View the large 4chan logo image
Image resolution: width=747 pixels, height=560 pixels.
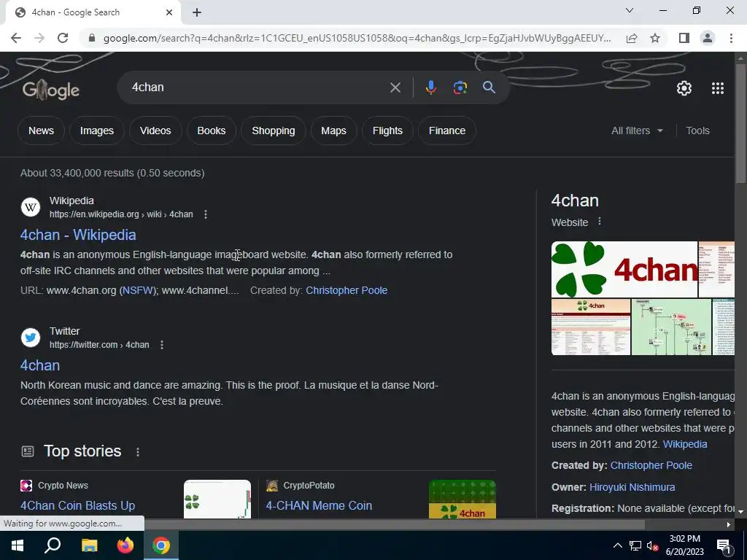(x=624, y=270)
